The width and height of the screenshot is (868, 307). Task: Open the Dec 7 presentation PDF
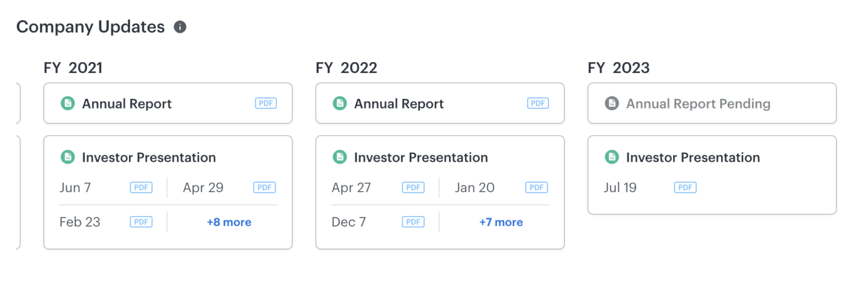click(413, 222)
